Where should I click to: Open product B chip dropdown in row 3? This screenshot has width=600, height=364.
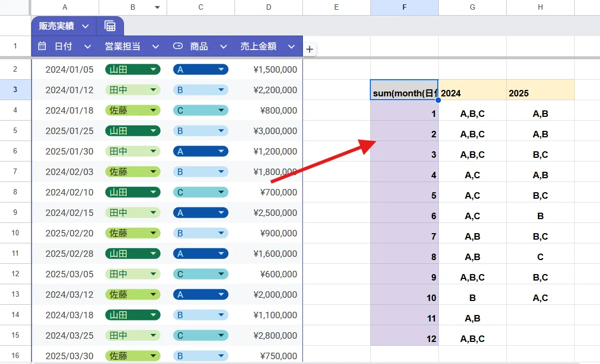[221, 90]
